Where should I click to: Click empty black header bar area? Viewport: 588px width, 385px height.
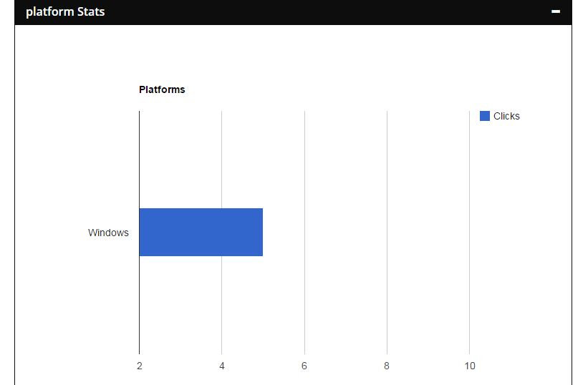(x=322, y=11)
